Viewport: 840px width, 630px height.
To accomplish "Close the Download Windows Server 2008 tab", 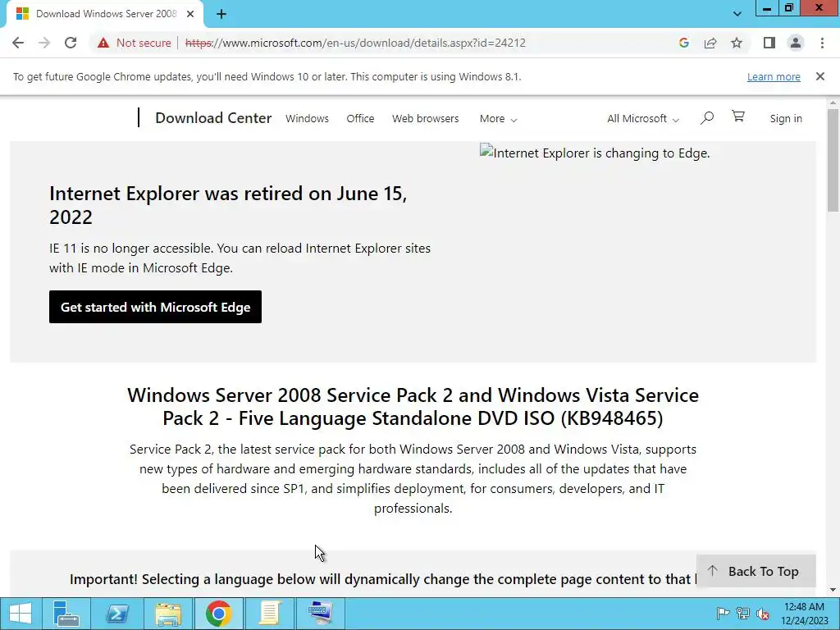I will coord(190,14).
